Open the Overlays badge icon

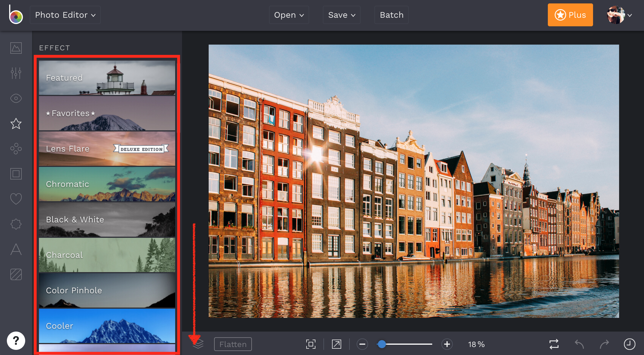point(16,224)
